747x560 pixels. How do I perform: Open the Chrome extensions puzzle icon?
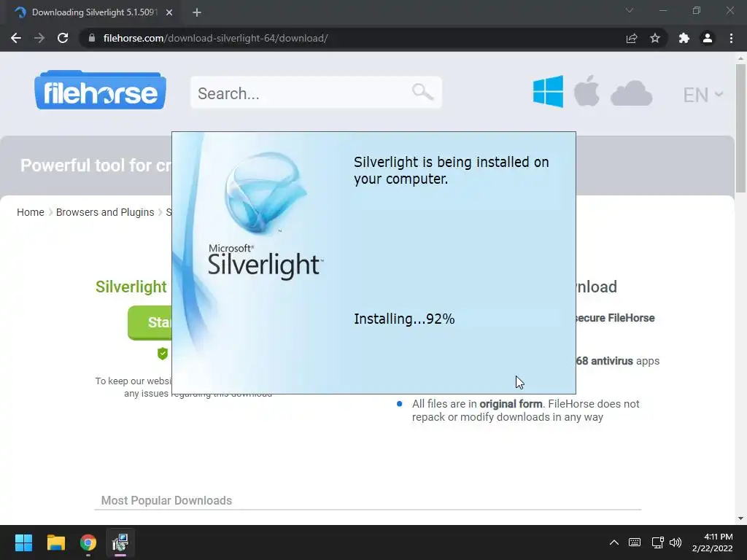684,38
